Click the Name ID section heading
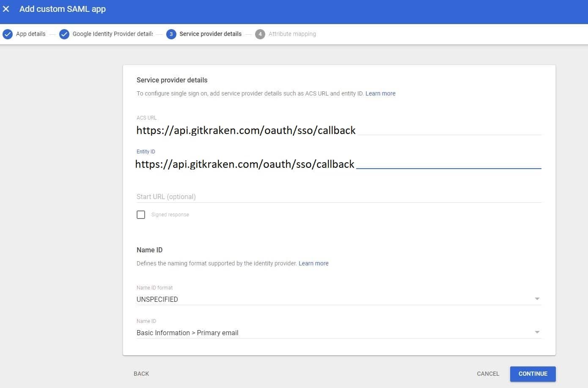 pyautogui.click(x=150, y=250)
